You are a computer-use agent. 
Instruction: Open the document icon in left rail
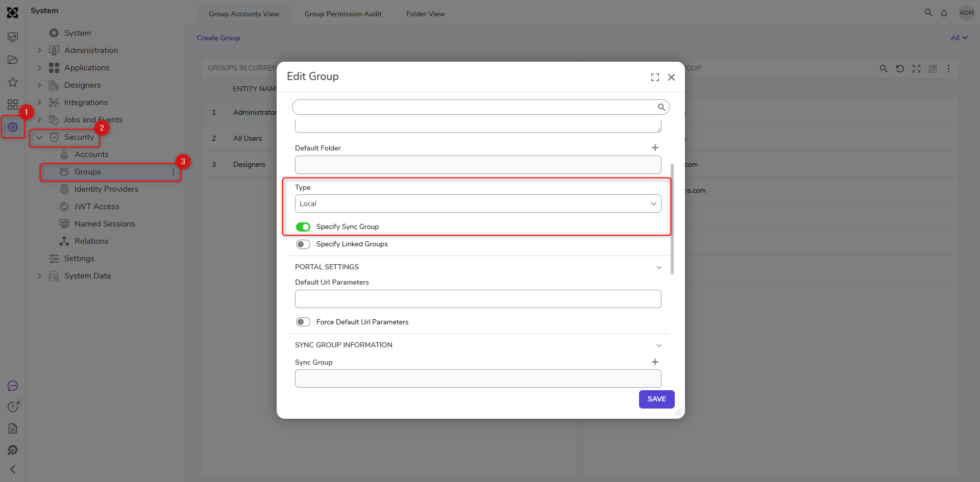13,428
